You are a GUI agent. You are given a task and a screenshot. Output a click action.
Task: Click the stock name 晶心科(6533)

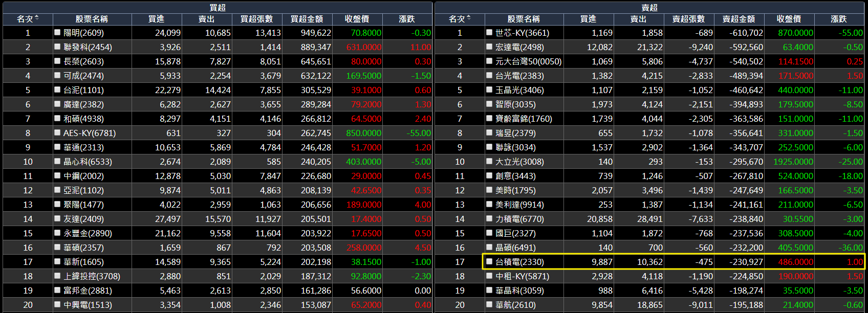[x=88, y=162]
